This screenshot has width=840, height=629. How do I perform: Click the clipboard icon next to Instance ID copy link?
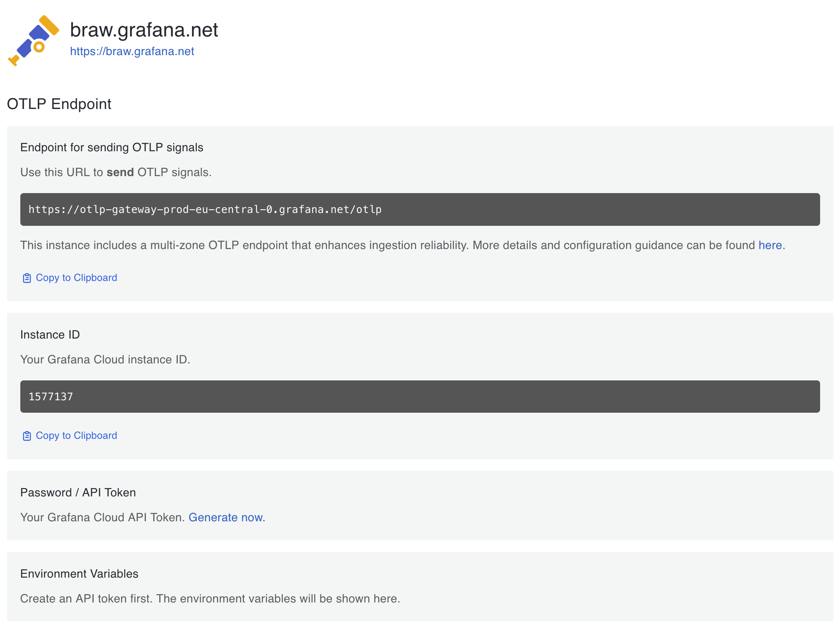[x=27, y=435]
